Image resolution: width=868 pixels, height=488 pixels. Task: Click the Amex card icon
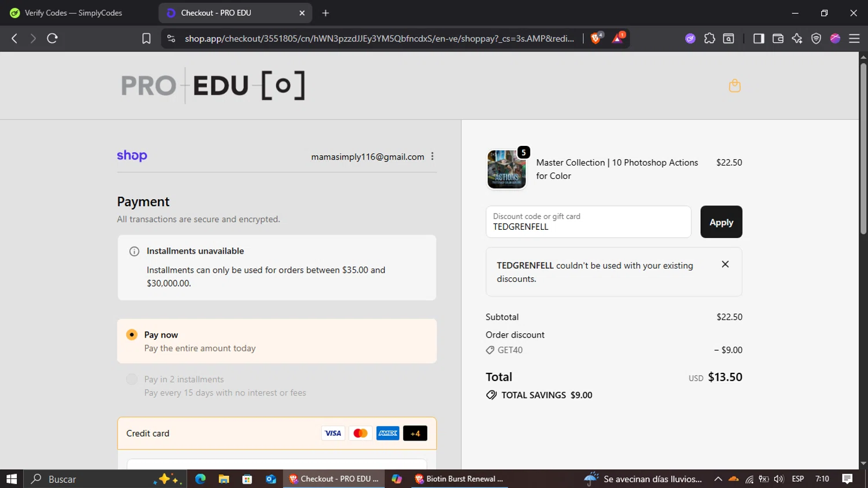388,433
